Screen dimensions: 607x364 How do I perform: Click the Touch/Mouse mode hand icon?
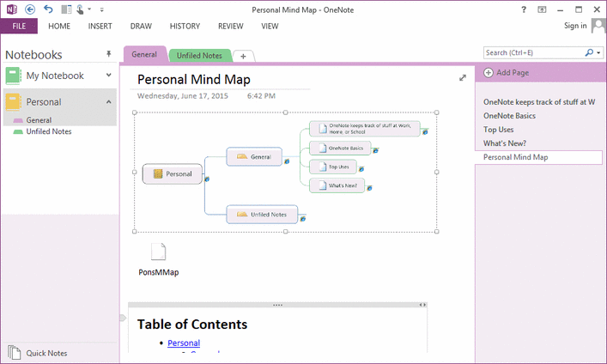81,9
